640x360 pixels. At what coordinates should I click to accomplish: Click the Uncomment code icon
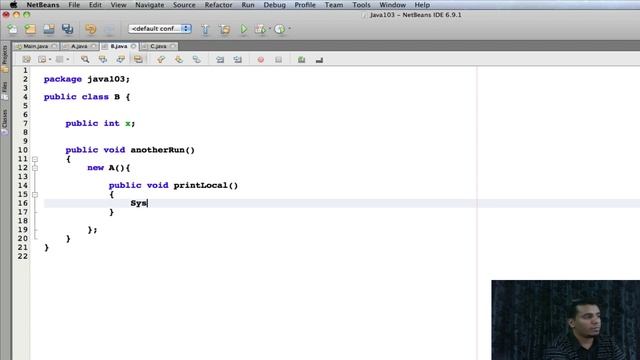[319, 60]
